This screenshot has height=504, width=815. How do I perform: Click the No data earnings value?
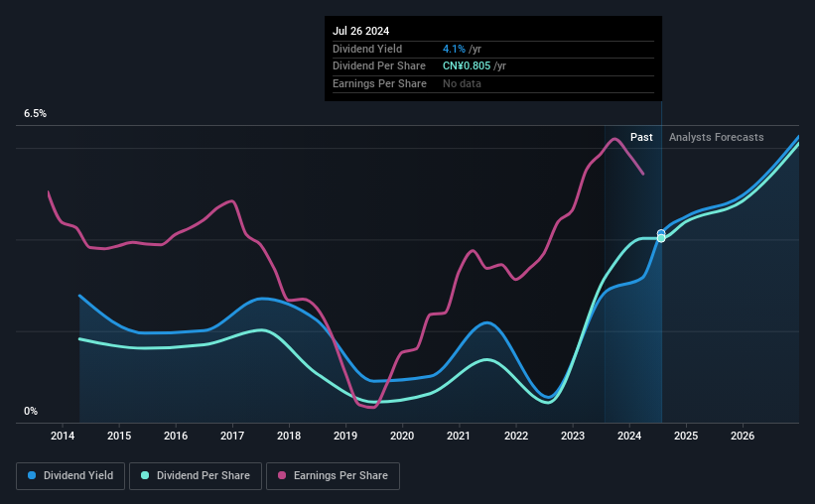(462, 83)
